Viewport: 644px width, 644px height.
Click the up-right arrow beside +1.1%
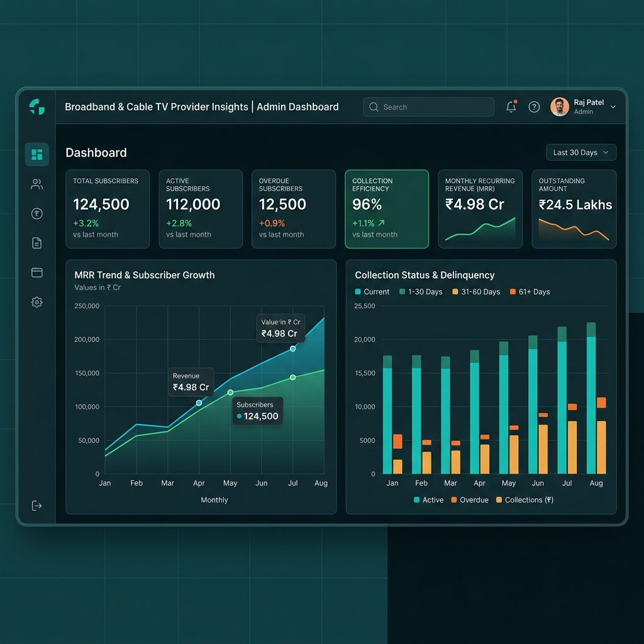pos(381,223)
